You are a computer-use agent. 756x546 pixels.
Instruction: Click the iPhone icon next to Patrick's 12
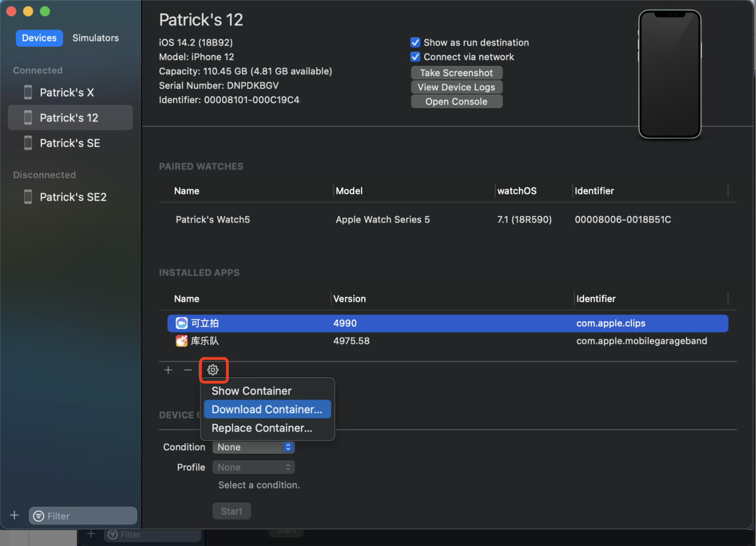pos(28,118)
